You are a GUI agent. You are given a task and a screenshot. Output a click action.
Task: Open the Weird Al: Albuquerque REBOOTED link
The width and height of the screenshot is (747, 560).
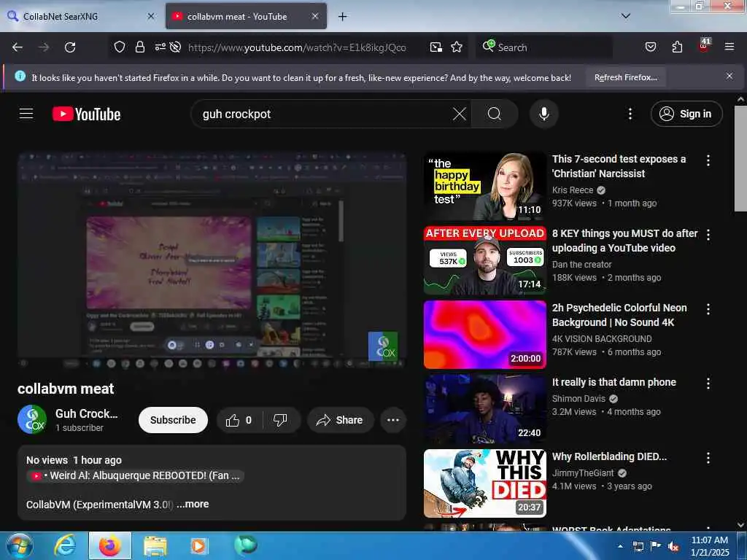pyautogui.click(x=135, y=475)
